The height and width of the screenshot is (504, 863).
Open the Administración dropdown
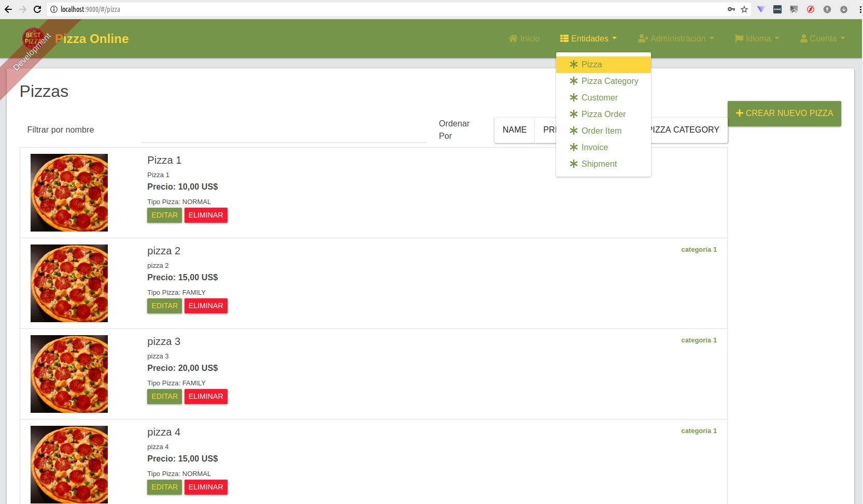point(676,38)
